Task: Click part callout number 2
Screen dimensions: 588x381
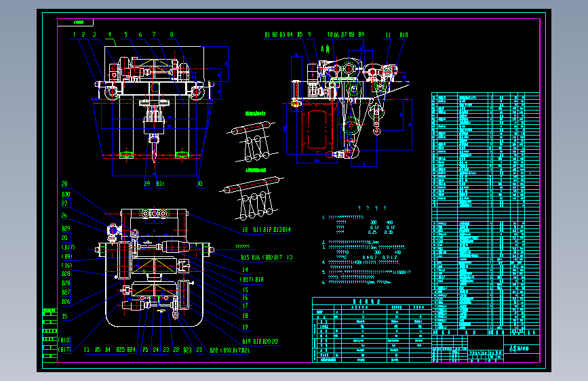Action: pyautogui.click(x=83, y=35)
